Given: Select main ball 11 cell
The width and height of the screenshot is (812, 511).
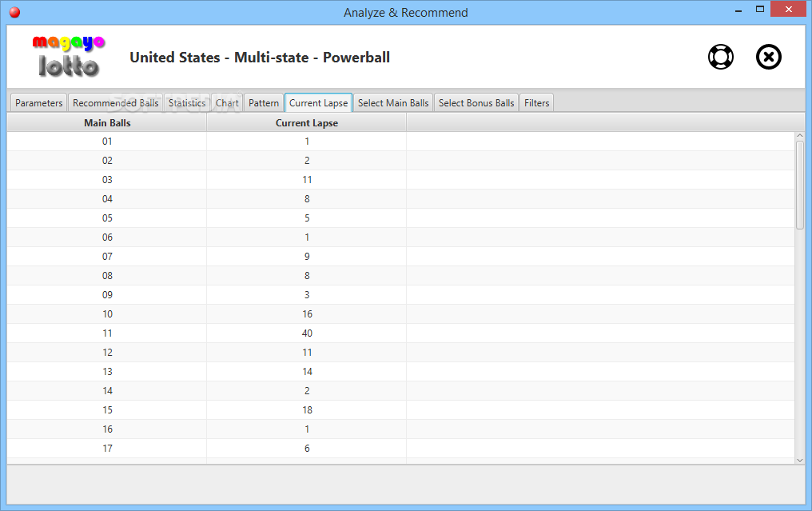Looking at the screenshot, I should click(107, 333).
